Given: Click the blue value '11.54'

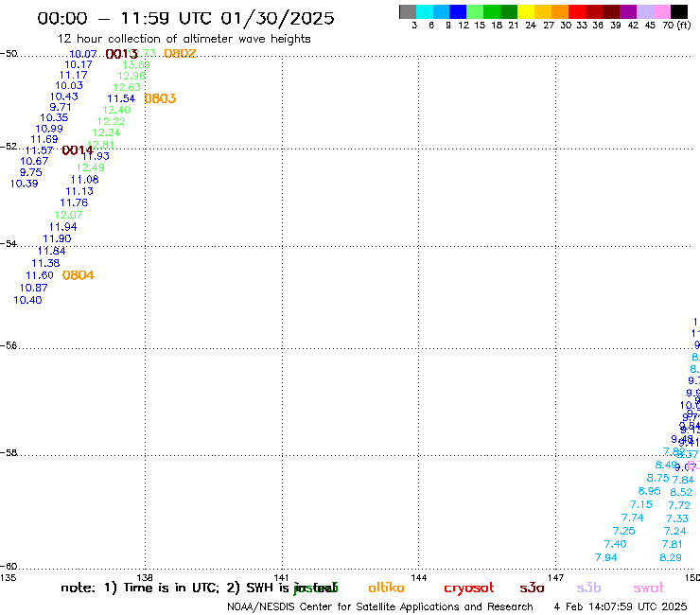Looking at the screenshot, I should tap(121, 98).
